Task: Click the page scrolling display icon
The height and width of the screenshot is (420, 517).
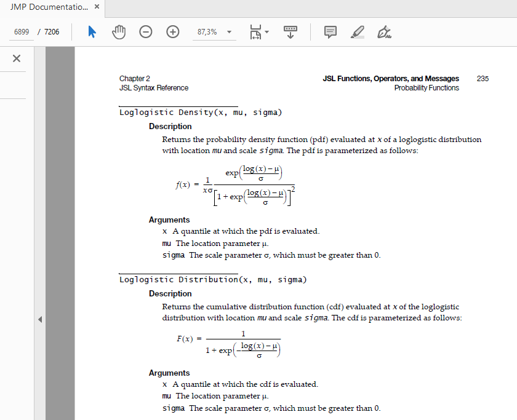Action: pos(289,32)
